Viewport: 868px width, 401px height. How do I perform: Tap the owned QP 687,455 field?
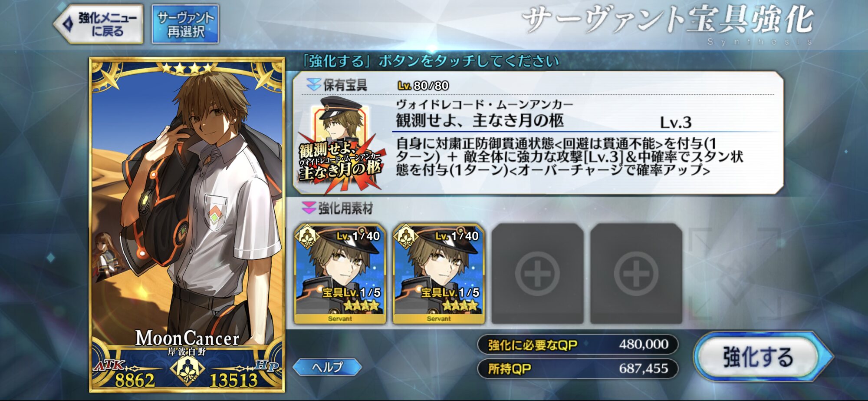(578, 369)
